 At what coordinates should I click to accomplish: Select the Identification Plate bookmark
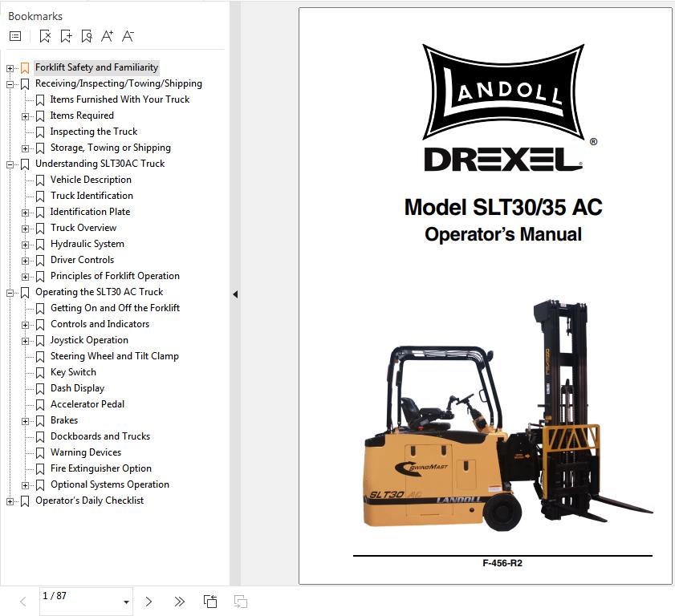90,212
